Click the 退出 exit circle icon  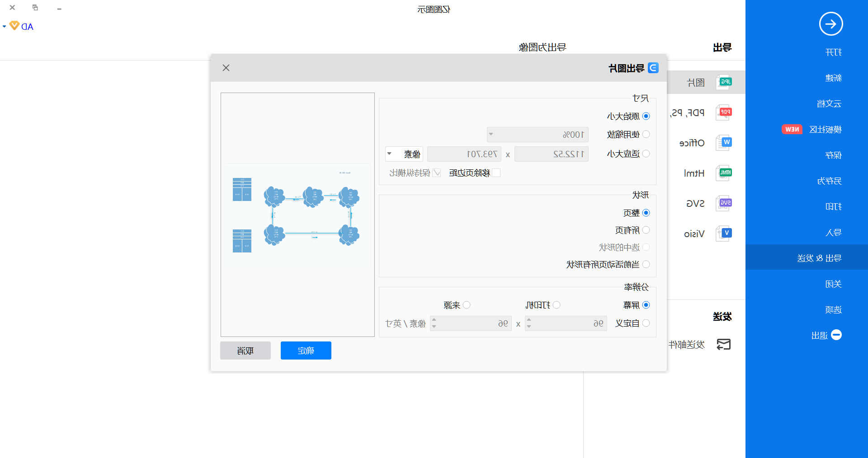[x=836, y=335]
